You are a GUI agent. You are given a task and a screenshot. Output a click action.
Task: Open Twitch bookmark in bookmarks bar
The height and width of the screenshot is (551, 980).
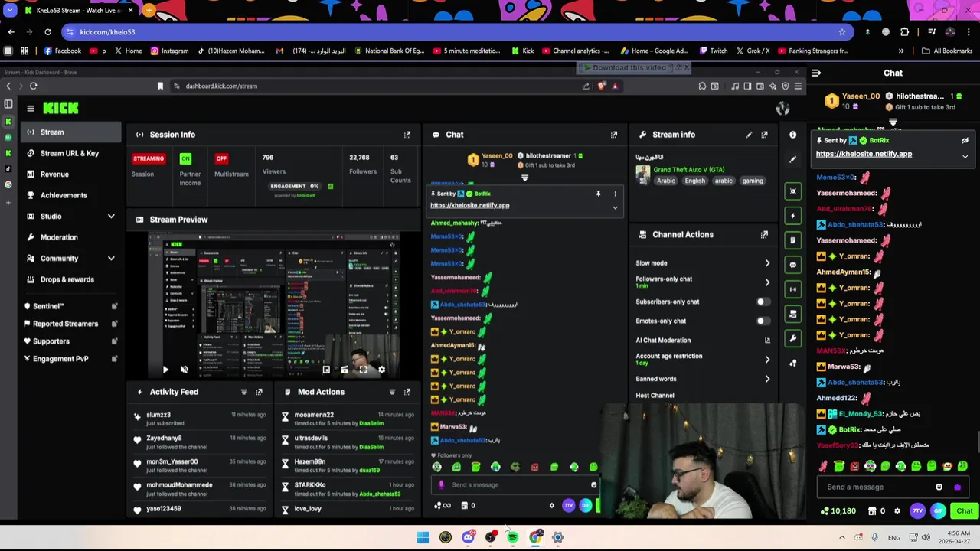coord(712,51)
